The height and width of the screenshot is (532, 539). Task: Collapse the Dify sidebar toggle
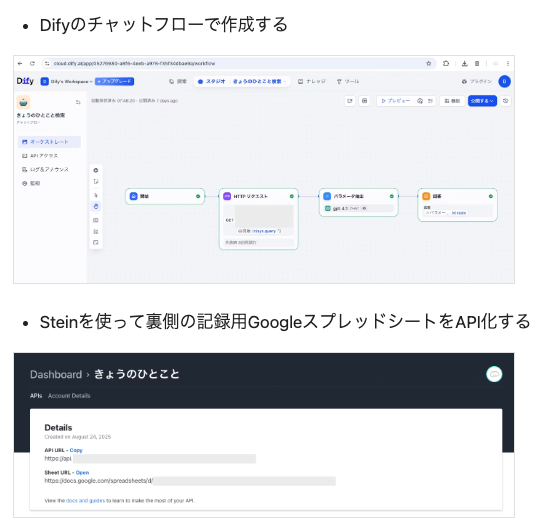[x=78, y=102]
